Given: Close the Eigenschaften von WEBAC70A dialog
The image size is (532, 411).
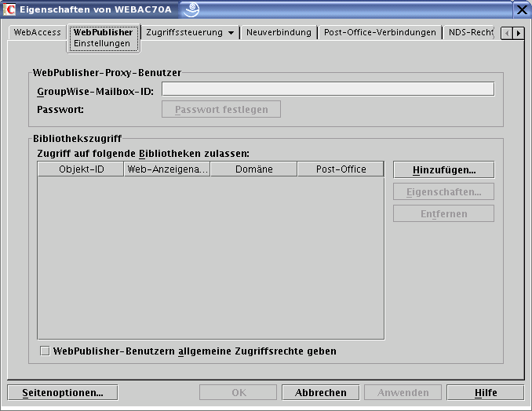Looking at the screenshot, I should click(x=522, y=9).
